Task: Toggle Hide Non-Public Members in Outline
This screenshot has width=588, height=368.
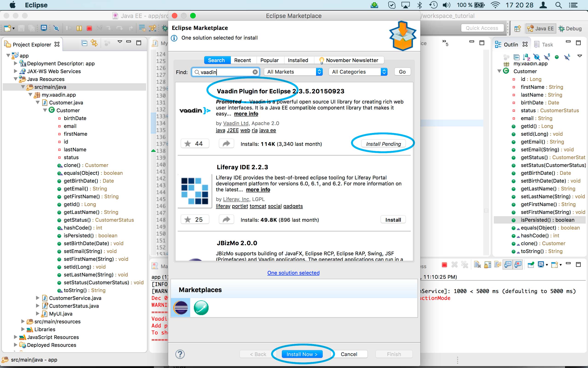Action: point(557,57)
